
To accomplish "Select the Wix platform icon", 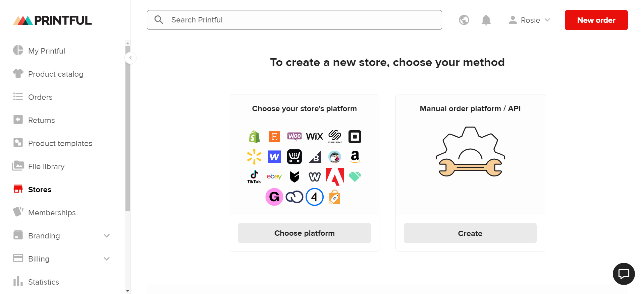I will click(x=315, y=136).
